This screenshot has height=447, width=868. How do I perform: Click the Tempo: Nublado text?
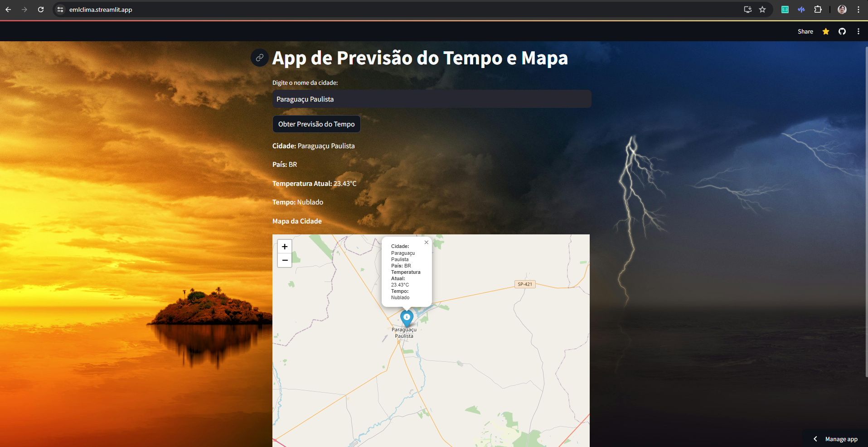[x=298, y=202]
